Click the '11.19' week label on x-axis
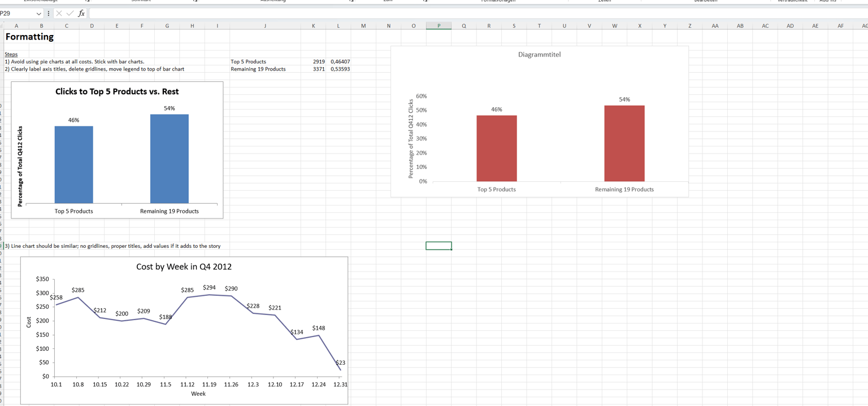 click(x=209, y=385)
